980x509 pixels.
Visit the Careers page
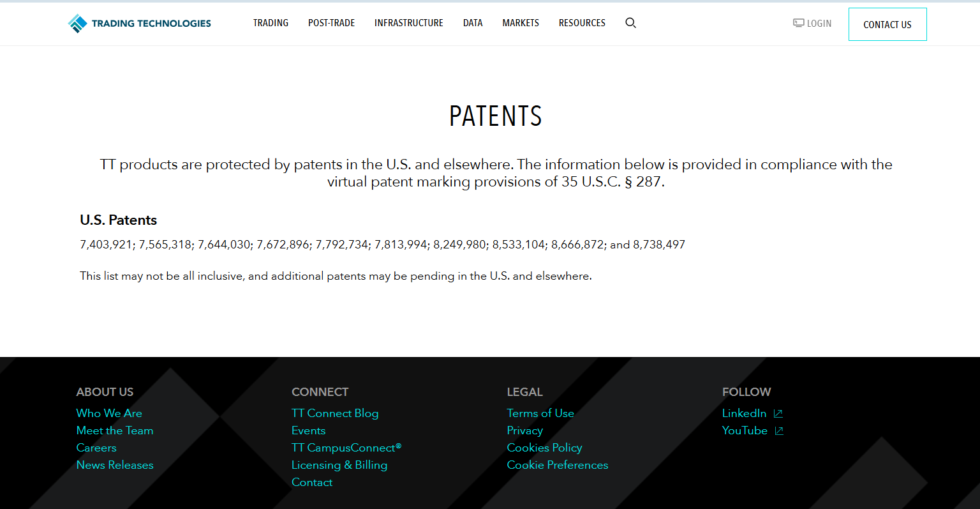coord(96,448)
